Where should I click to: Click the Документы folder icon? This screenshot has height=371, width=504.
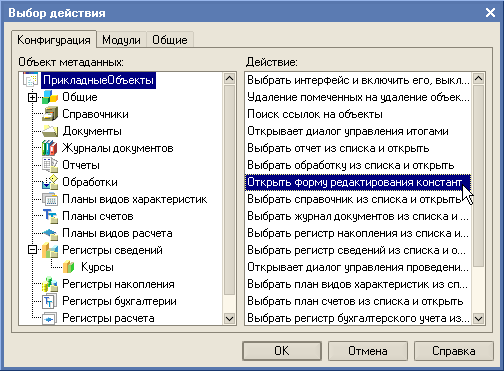point(50,131)
